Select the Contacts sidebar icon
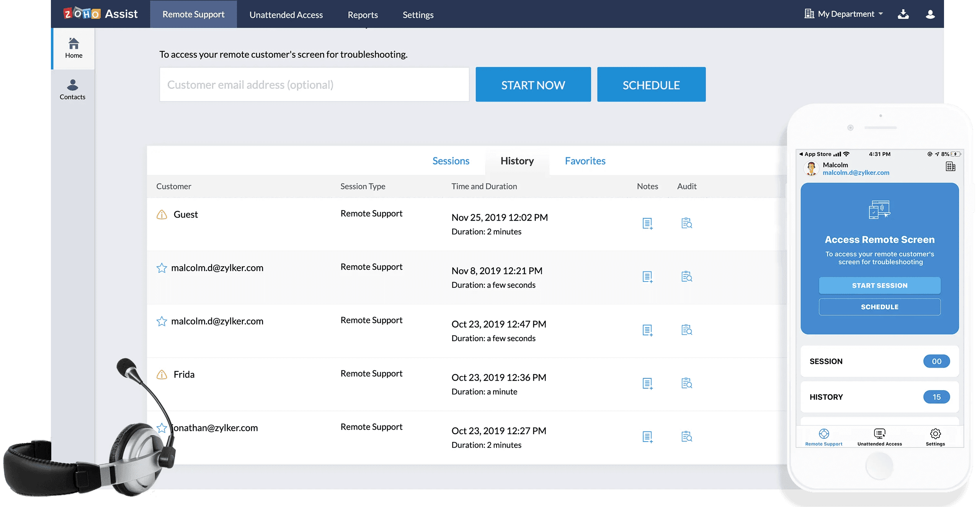 [73, 86]
